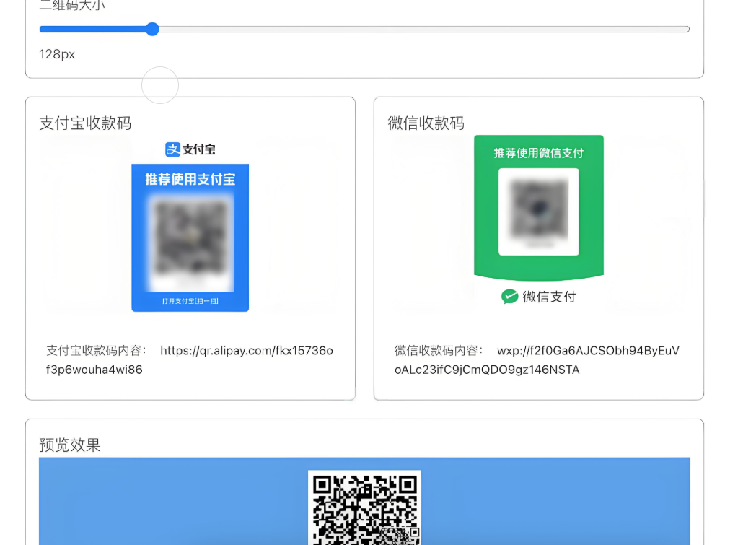Click the preview merged QR code
Screen dimensions: 756x545
(364, 507)
